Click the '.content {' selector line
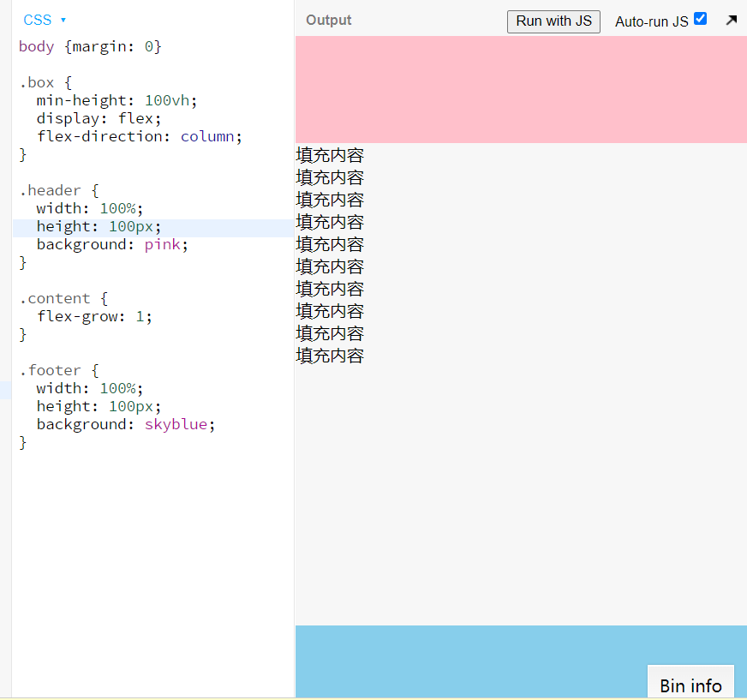Viewport: 747px width, 700px height. [64, 299]
